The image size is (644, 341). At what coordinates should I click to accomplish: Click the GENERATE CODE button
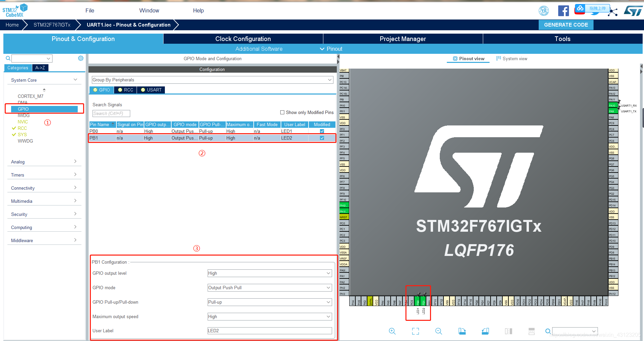pyautogui.click(x=566, y=25)
